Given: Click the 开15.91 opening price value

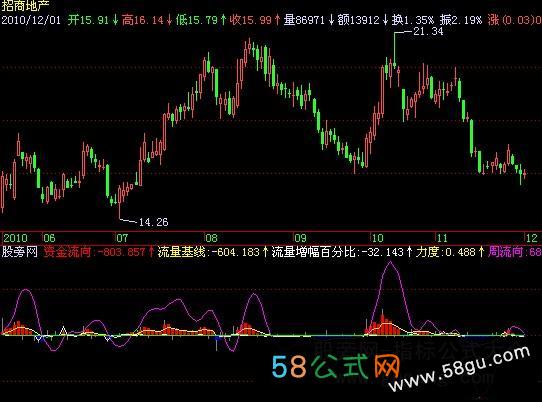Looking at the screenshot, I should (x=88, y=20).
